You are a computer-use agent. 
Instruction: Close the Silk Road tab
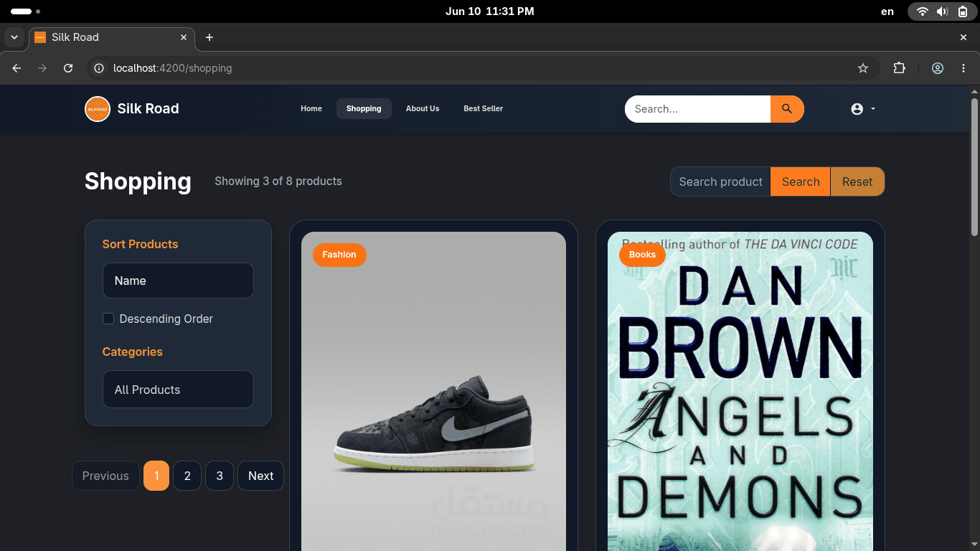184,37
